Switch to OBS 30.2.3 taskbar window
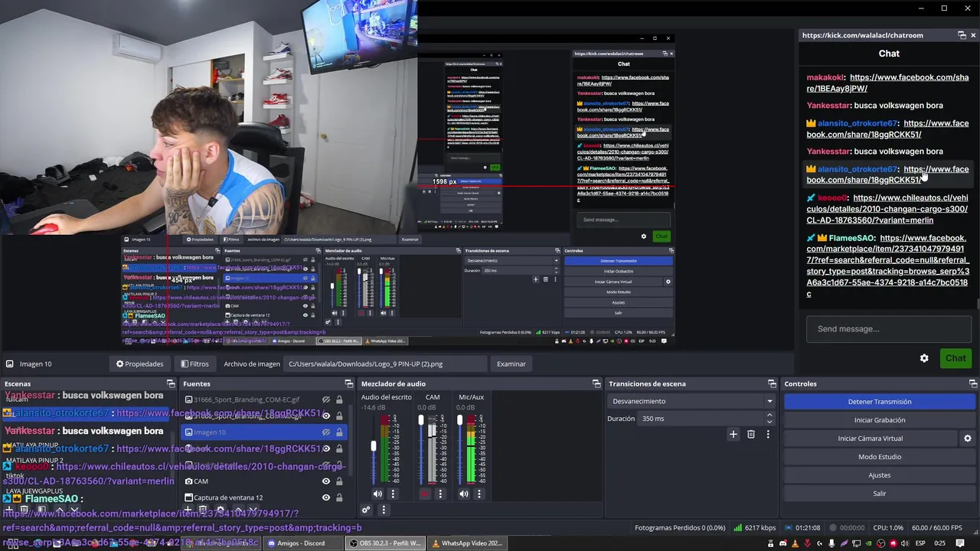Screen dimensions: 980x551 coord(386,543)
